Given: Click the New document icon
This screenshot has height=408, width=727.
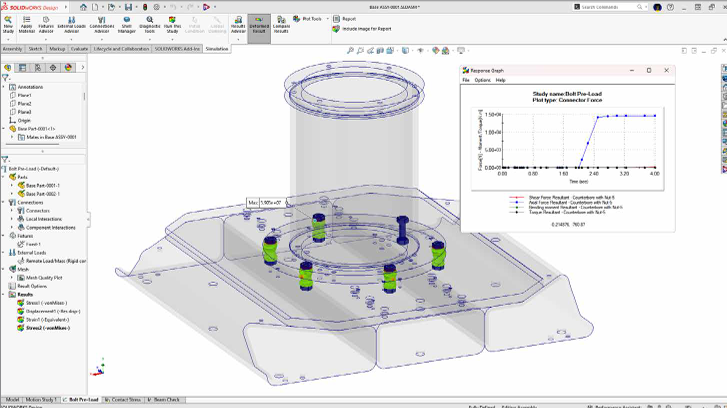Looking at the screenshot, I should pos(95,7).
